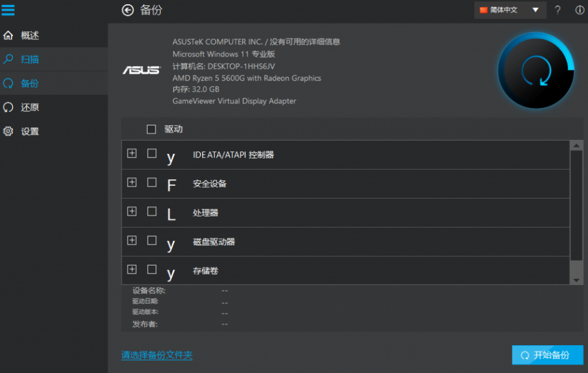Open the 简体中文 language dropdown
Screen dimensions: 588x373
coord(510,10)
